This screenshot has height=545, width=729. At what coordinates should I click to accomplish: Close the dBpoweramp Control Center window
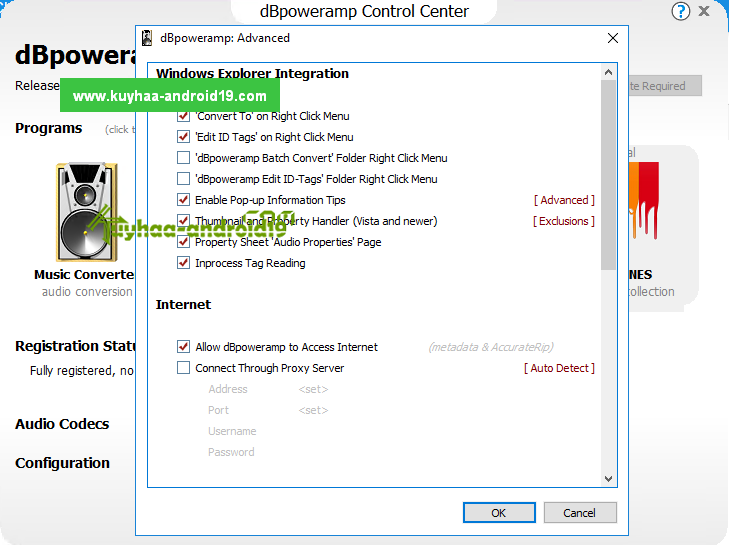704,11
